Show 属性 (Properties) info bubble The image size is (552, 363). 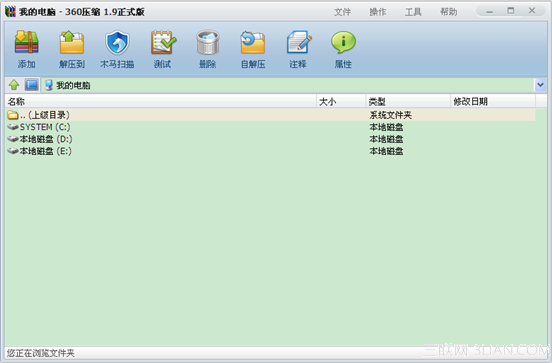pos(343,43)
